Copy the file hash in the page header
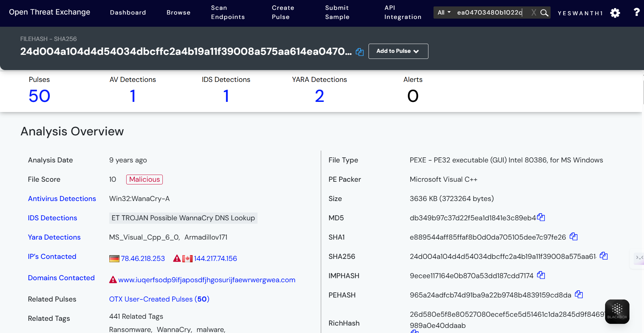 pos(359,52)
